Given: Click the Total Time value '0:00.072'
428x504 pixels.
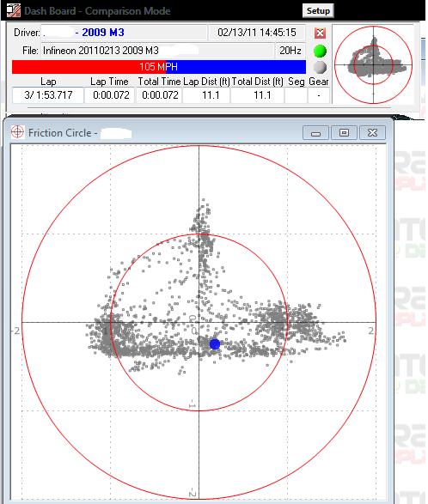Looking at the screenshot, I should 160,95.
